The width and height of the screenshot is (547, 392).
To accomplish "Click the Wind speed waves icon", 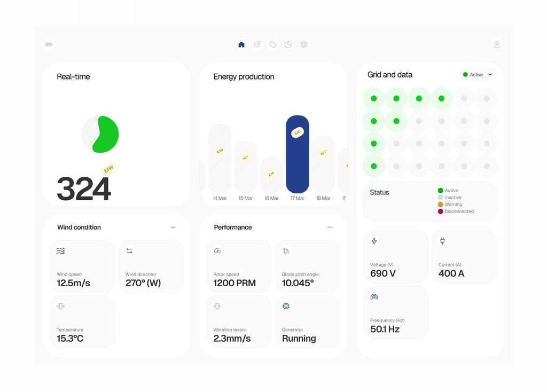I will pyautogui.click(x=61, y=251).
